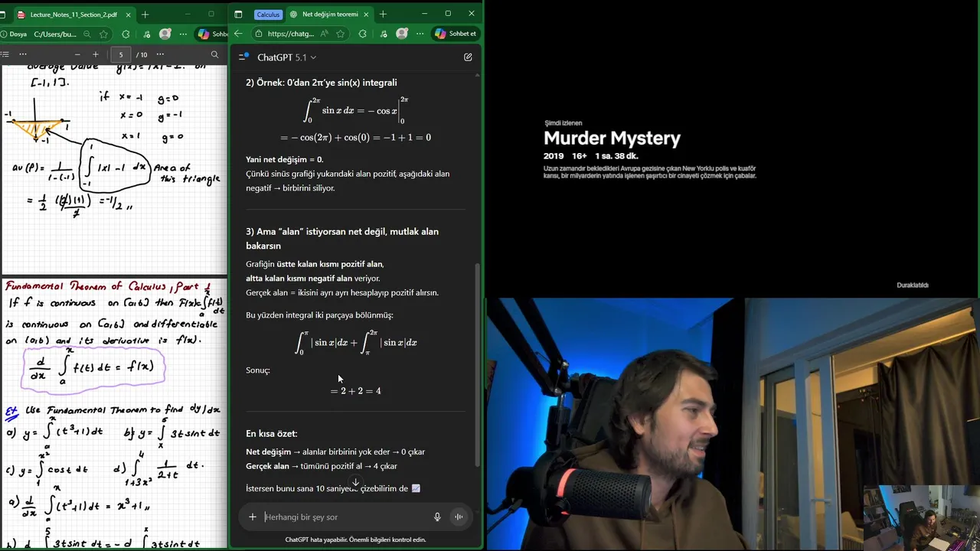Open tab actions menu in PDF browser window
Screen dimensions: 980x551
coord(3,14)
